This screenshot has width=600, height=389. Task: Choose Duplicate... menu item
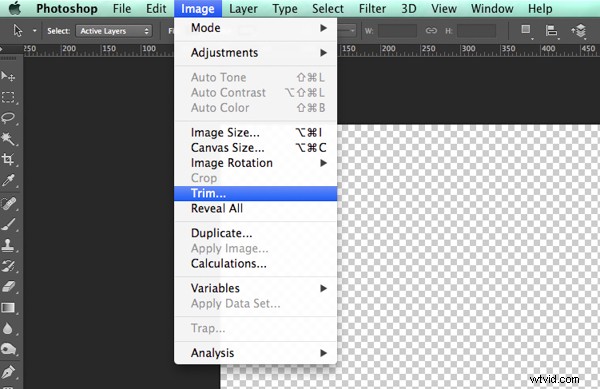click(256, 233)
